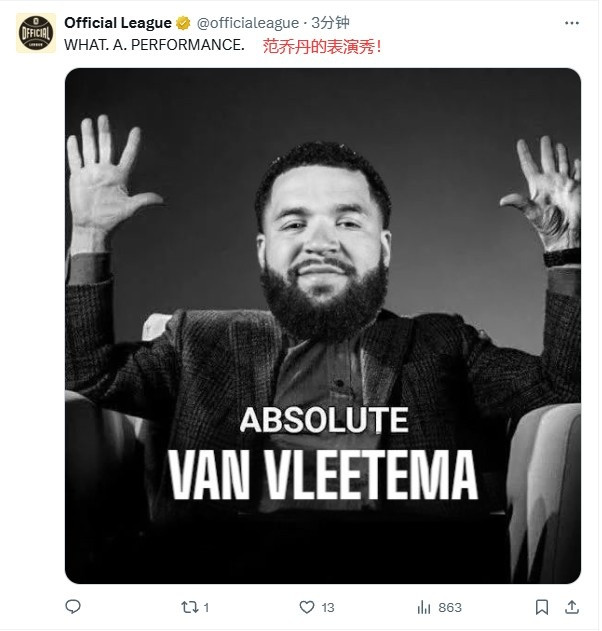Open view analytics bar chart icon
The height and width of the screenshot is (631, 602).
coord(424,606)
